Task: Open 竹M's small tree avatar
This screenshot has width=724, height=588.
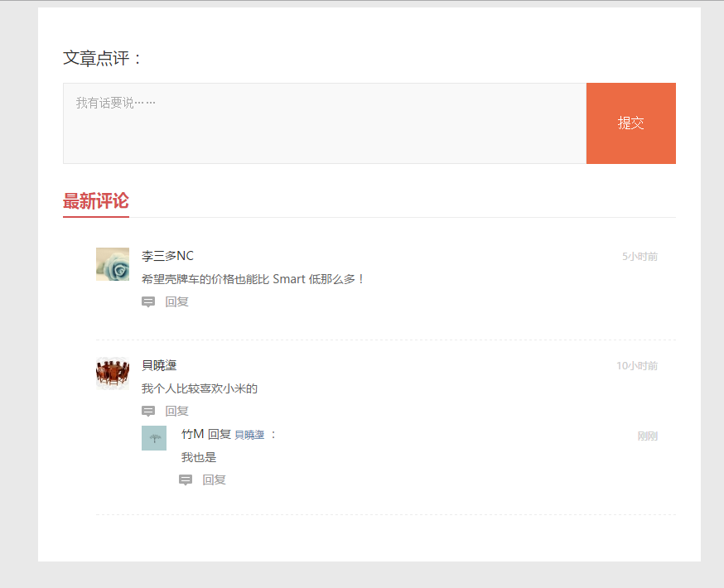Action: pos(154,438)
